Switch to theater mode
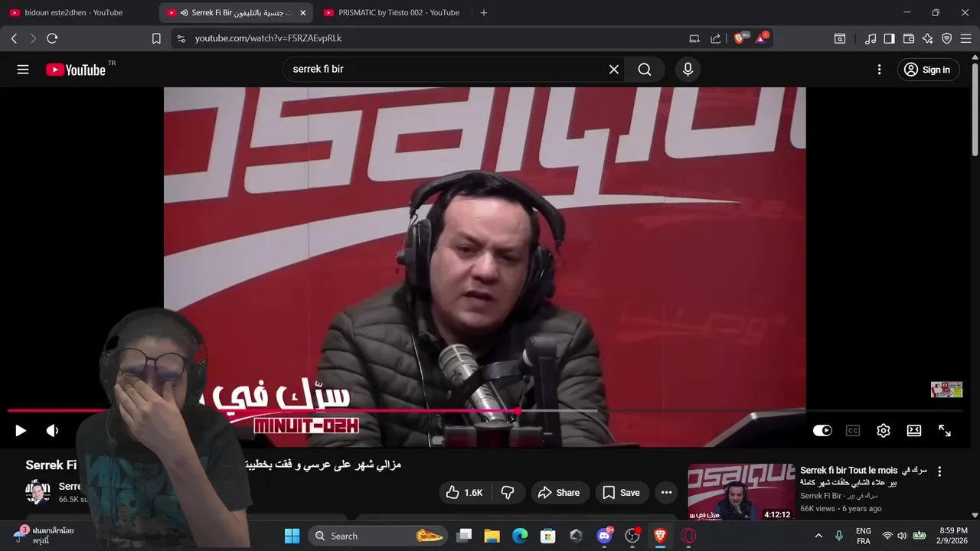This screenshot has width=980, height=551. point(914,431)
